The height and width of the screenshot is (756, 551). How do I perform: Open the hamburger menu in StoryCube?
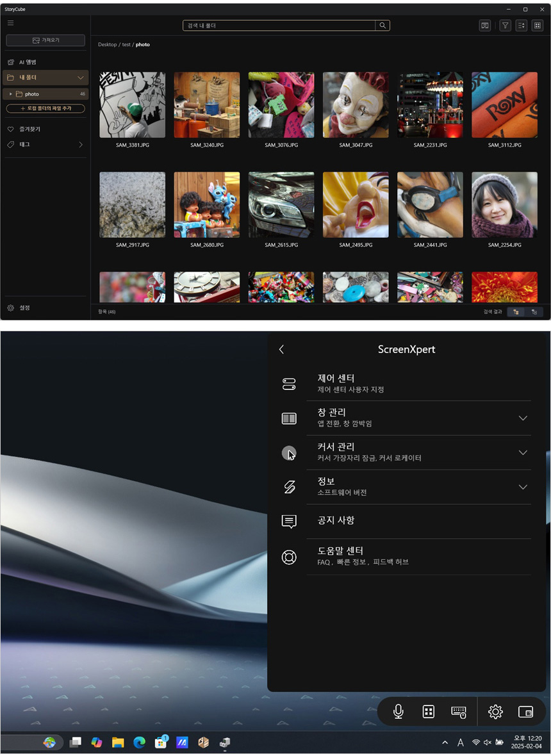[10, 23]
